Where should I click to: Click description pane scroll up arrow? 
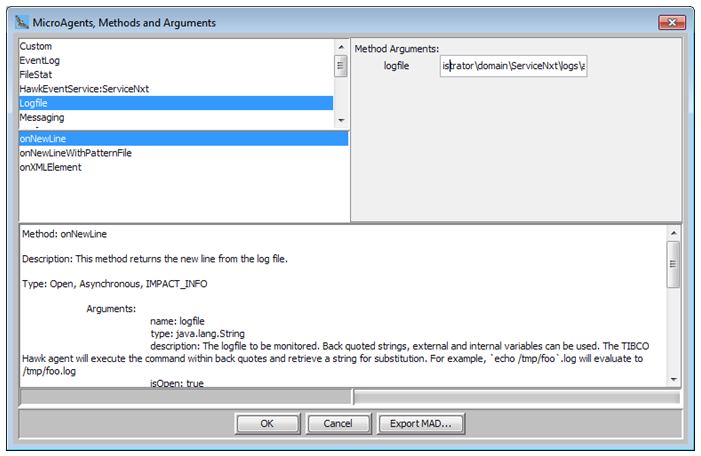coord(674,232)
